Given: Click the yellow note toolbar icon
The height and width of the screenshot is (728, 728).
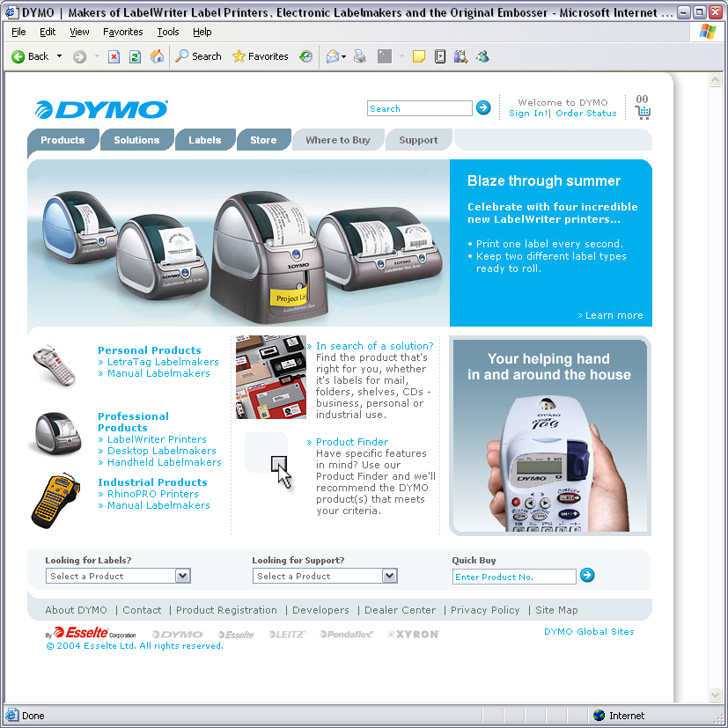Looking at the screenshot, I should (419, 56).
